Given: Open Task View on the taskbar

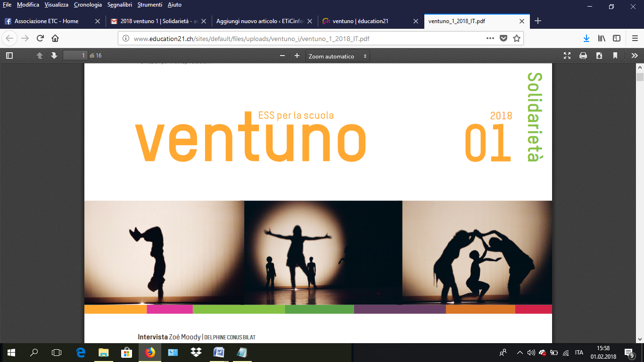Looking at the screenshot, I should (57, 353).
